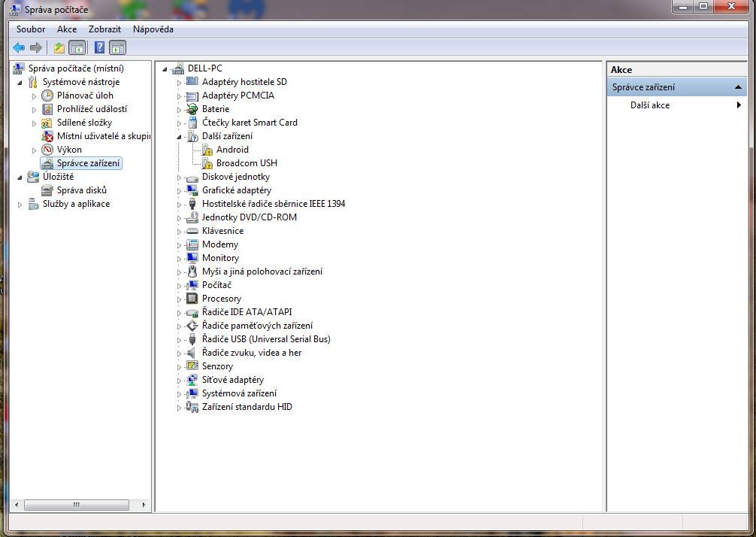Click the Android device warning icon
756x537 pixels.
coord(207,150)
